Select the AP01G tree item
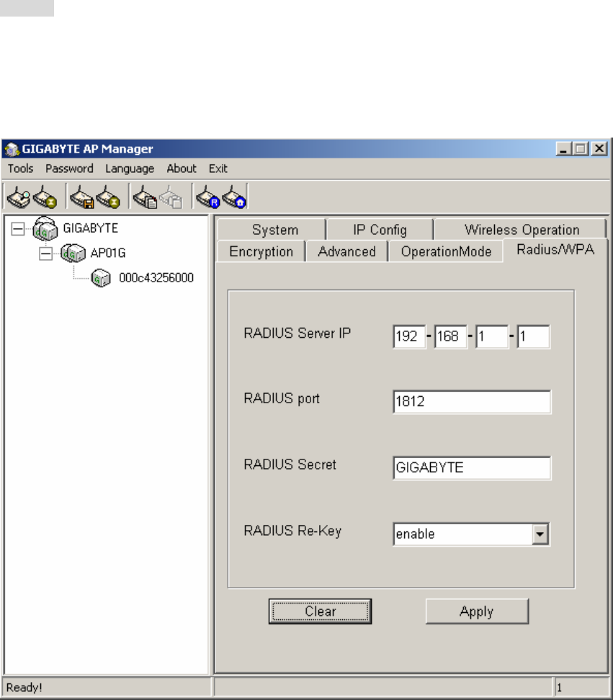The height and width of the screenshot is (700, 613). point(108,253)
